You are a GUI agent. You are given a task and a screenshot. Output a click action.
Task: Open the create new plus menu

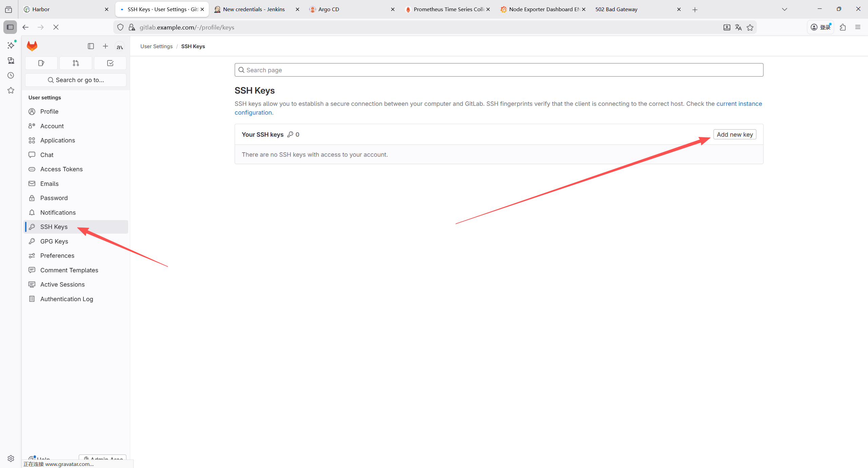pos(105,46)
